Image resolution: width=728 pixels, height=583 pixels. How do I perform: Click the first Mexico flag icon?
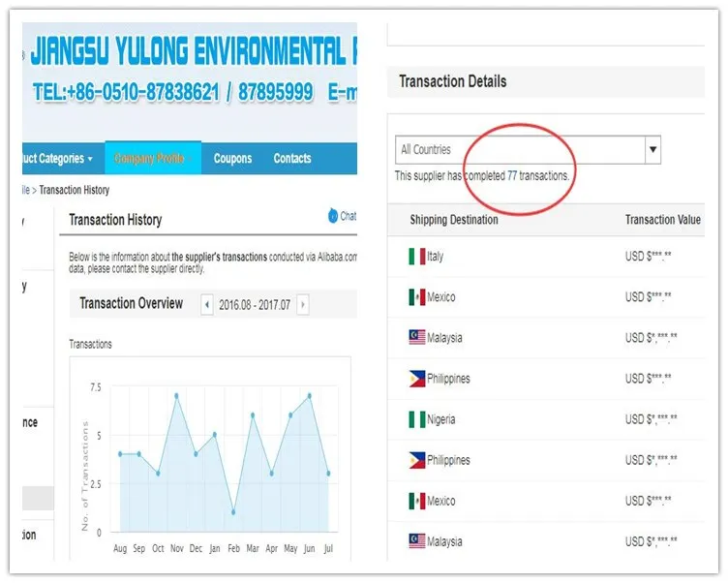pos(417,297)
